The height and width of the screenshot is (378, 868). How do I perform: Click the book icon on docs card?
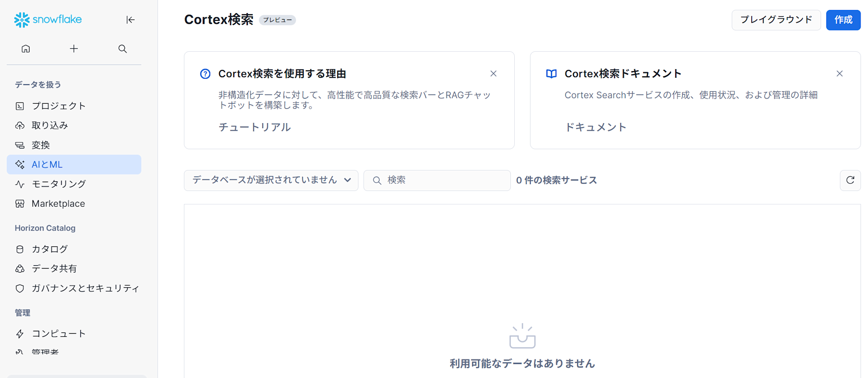(x=551, y=74)
